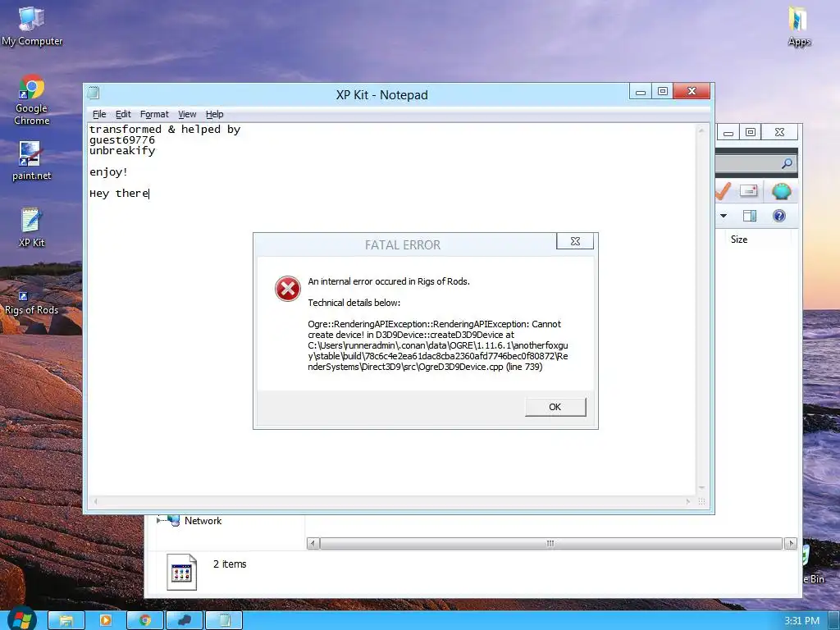
Task: Click the 'Hey there' line in Notepad
Action: [x=119, y=194]
